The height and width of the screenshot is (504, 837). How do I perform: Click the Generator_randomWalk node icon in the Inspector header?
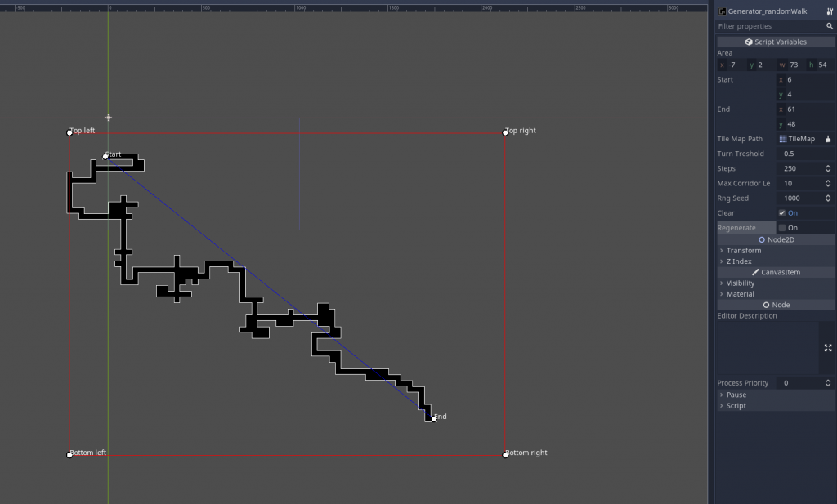(723, 11)
